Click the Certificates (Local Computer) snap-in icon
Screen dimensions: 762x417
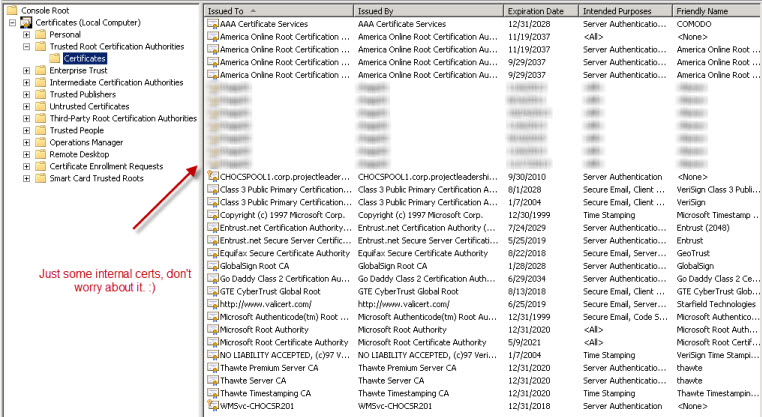pos(25,22)
